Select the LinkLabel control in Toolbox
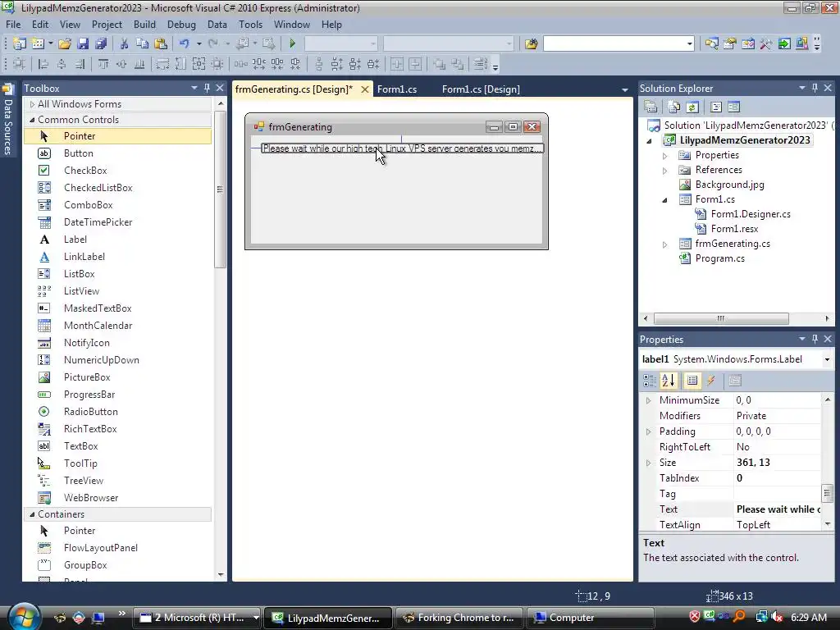 pos(84,257)
